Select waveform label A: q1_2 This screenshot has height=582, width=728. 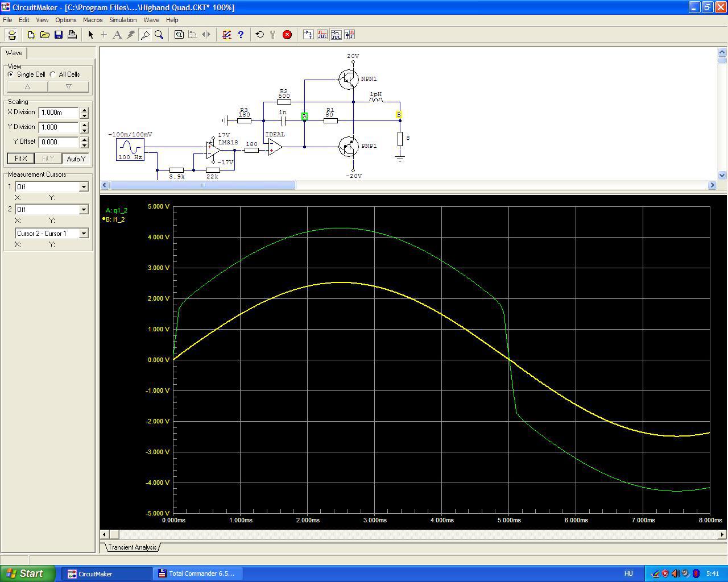(x=117, y=210)
